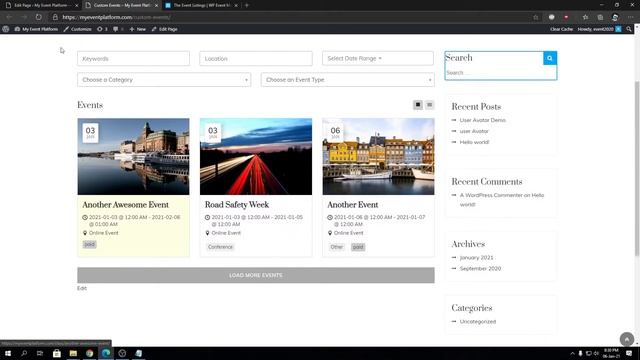Click the page vertical scrollbar
Image resolution: width=640 pixels, height=360 pixels.
point(637,169)
